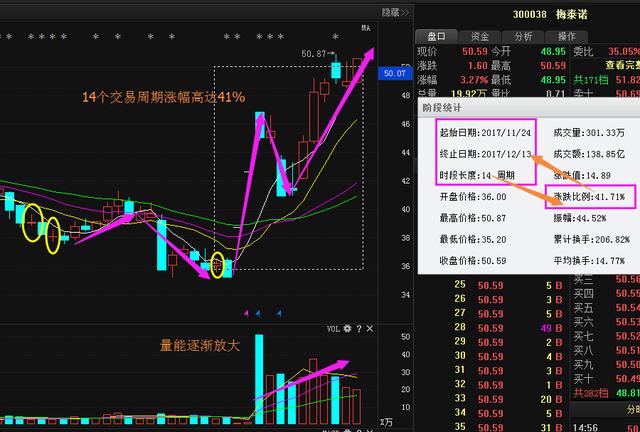Switch to the 盘口 tab
The image size is (640, 432).
[x=436, y=37]
